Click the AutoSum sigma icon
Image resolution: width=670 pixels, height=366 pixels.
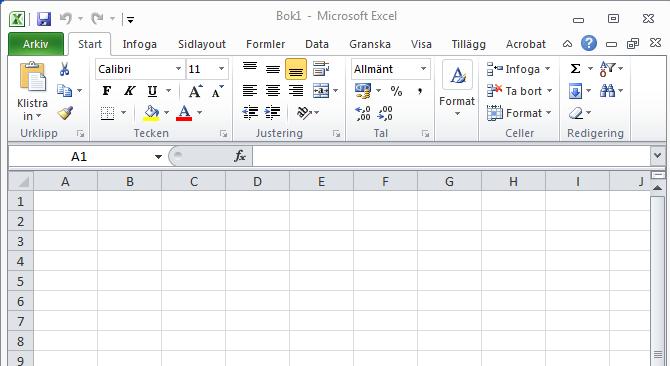click(x=576, y=68)
